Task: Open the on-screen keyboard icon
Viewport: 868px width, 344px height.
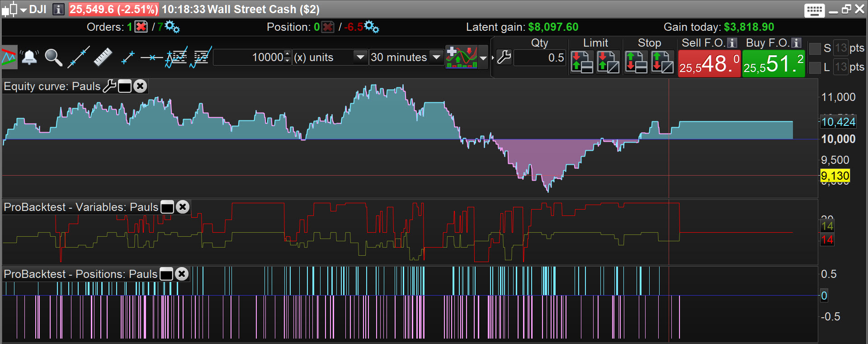Action: click(x=814, y=10)
